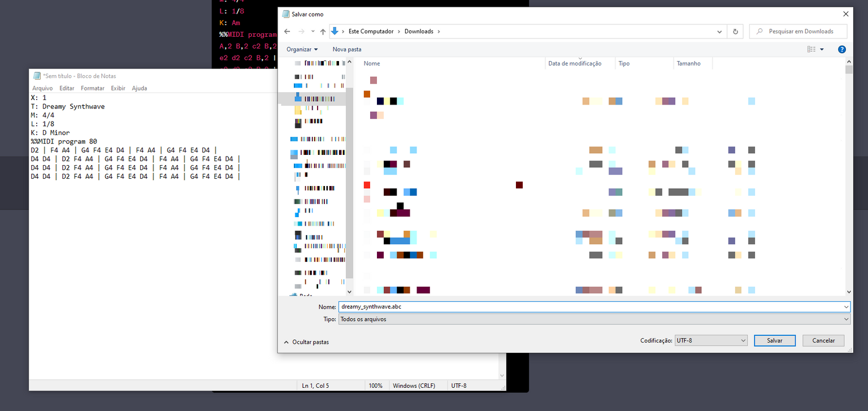Click 'T: Dreamy Synthwave' line in Notepad
868x411 pixels.
(68, 106)
